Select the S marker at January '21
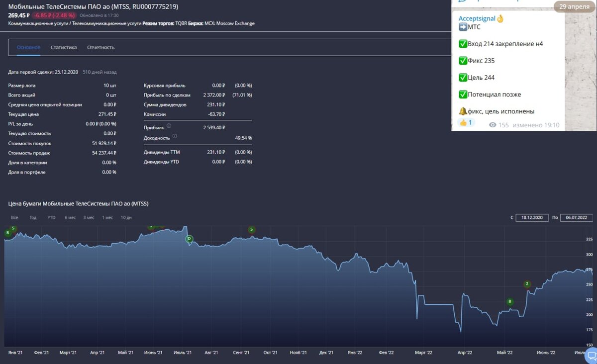 [x=13, y=229]
